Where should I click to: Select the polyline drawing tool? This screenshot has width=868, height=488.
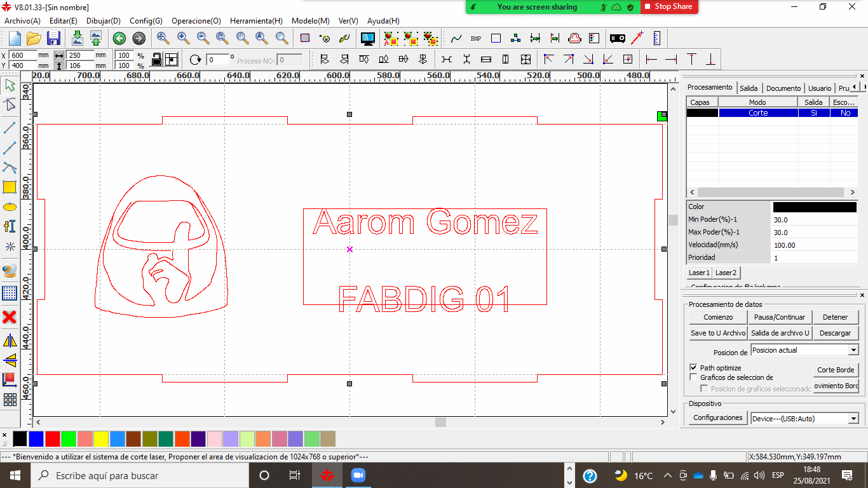pos(10,147)
